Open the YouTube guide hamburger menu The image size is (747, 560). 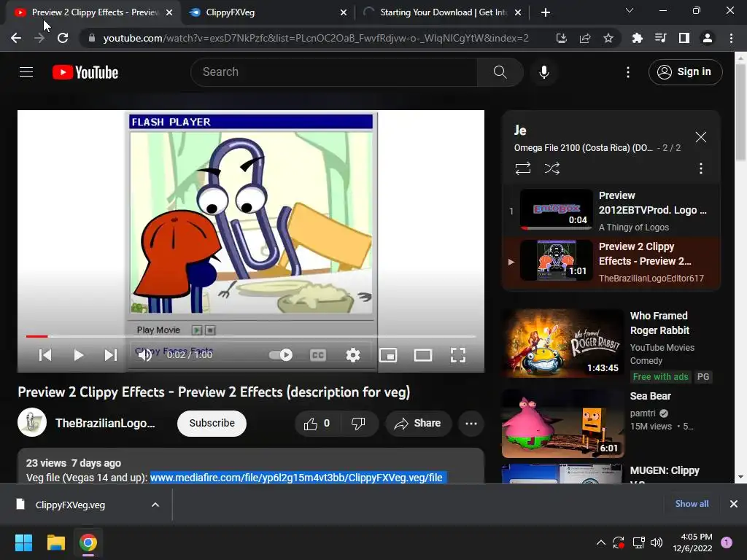26,72
